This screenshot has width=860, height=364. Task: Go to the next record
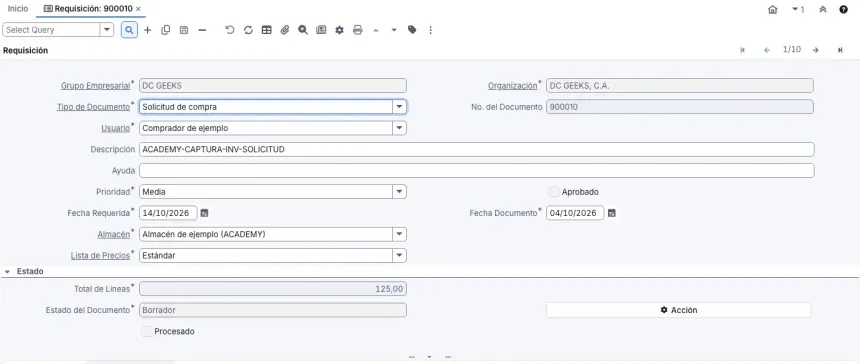coord(816,50)
